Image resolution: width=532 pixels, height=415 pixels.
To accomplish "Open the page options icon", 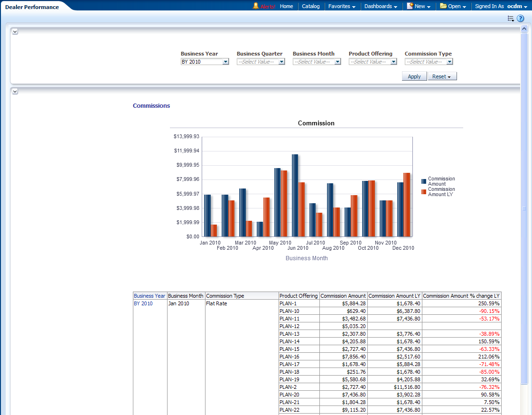I will [x=511, y=19].
